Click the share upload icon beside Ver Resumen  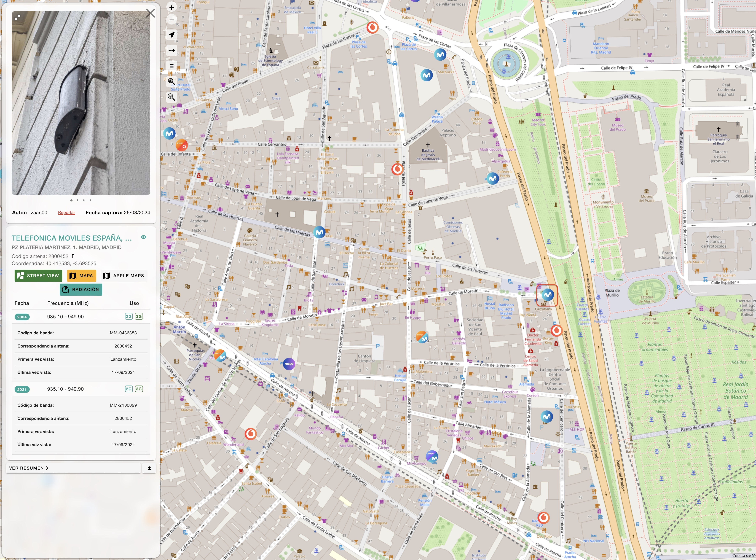pyautogui.click(x=149, y=468)
